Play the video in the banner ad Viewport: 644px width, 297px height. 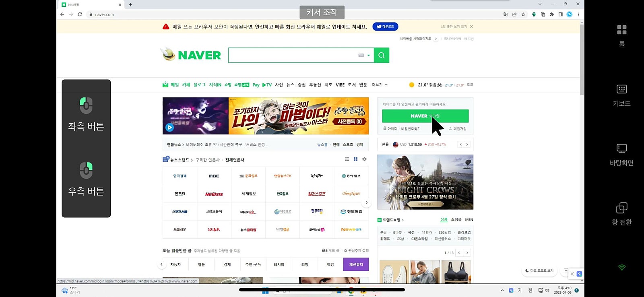(169, 128)
